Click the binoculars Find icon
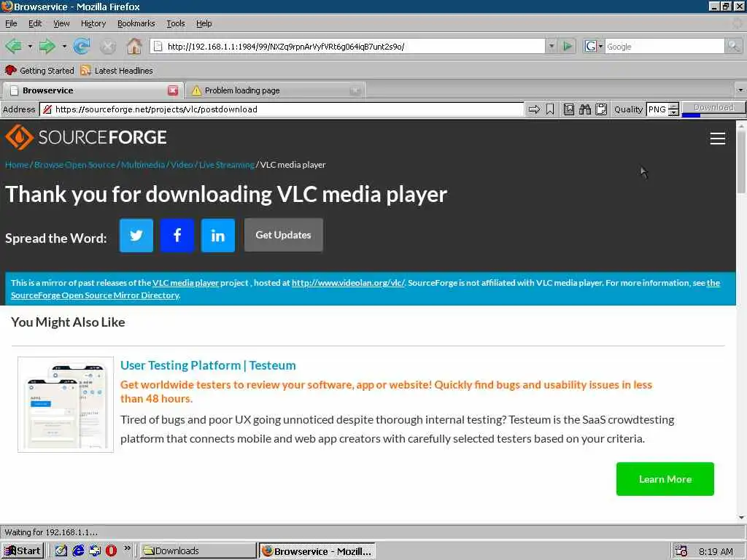Viewport: 747px width, 560px height. point(585,109)
